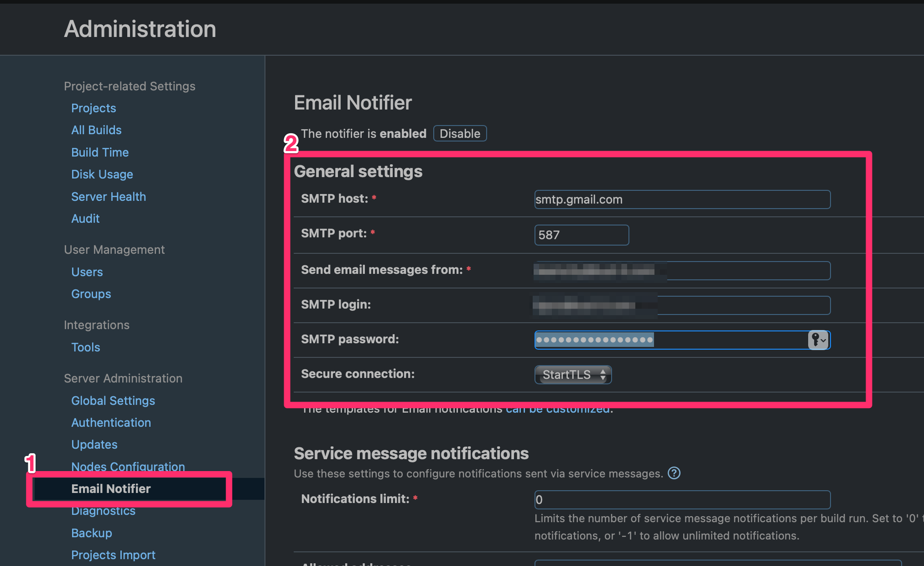The width and height of the screenshot is (924, 566).
Task: Click the Notifications limit field
Action: 682,500
